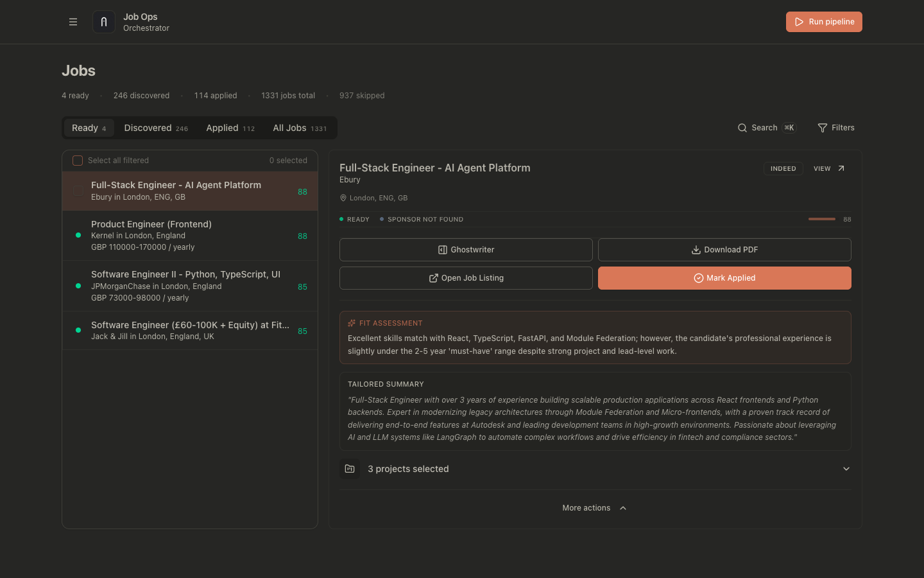Click the folder icon beside projects selected
This screenshot has width=924, height=578.
coord(350,469)
